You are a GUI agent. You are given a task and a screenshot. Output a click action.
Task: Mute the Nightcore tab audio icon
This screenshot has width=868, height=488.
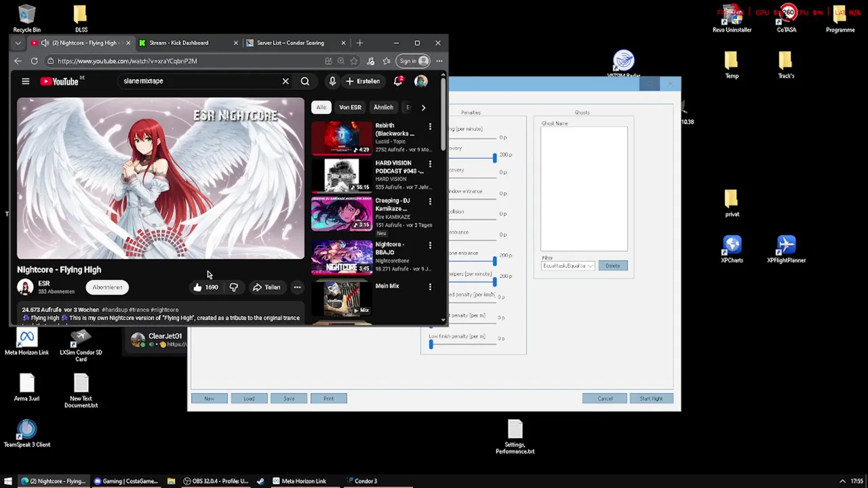(45, 43)
